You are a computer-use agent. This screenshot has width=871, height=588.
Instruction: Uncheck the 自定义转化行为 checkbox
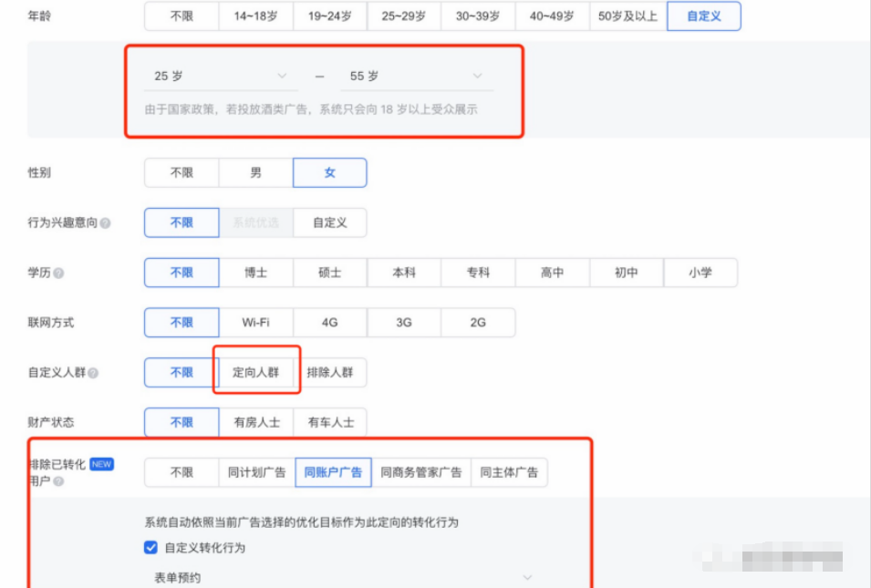coord(150,547)
